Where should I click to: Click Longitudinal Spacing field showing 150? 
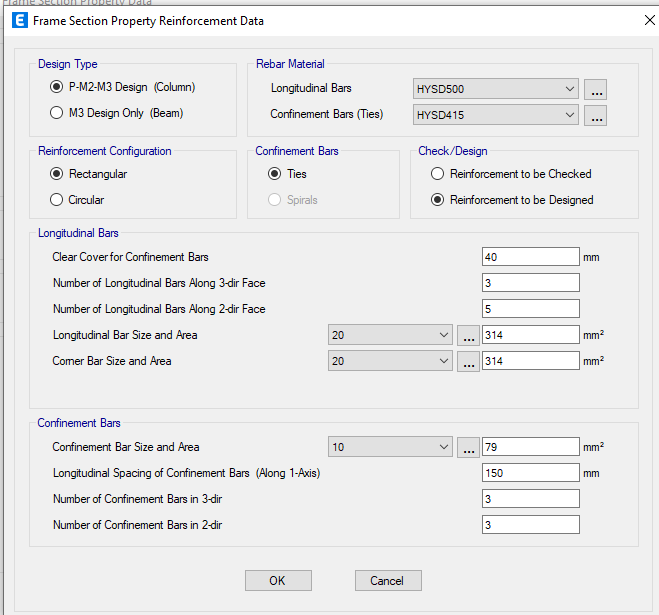pos(531,472)
